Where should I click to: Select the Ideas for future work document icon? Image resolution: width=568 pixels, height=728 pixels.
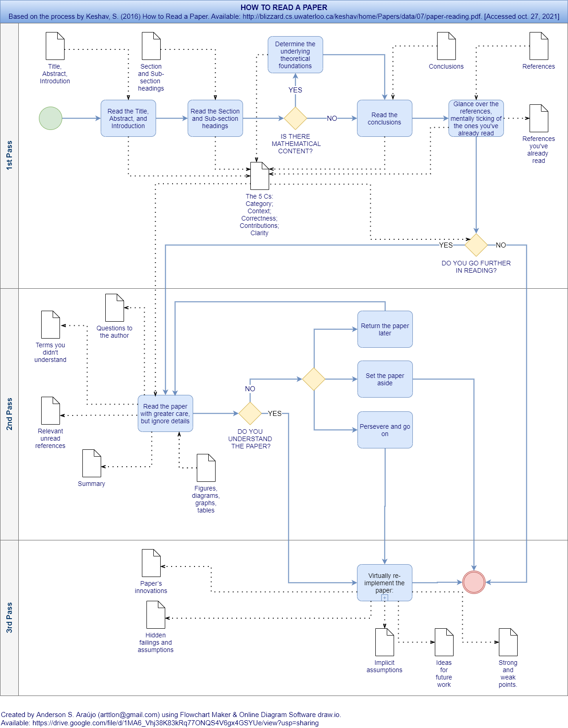point(444,642)
